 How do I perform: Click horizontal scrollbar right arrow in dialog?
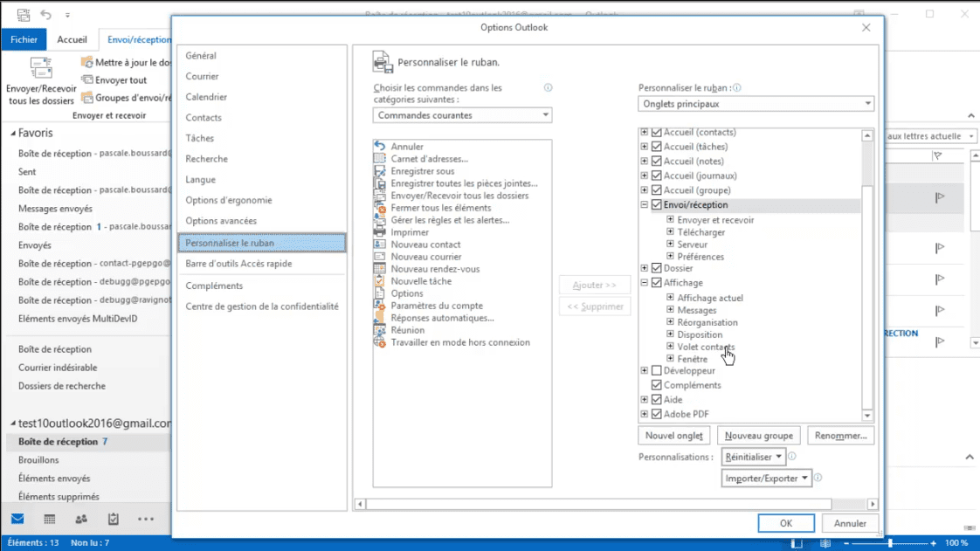[x=873, y=504]
